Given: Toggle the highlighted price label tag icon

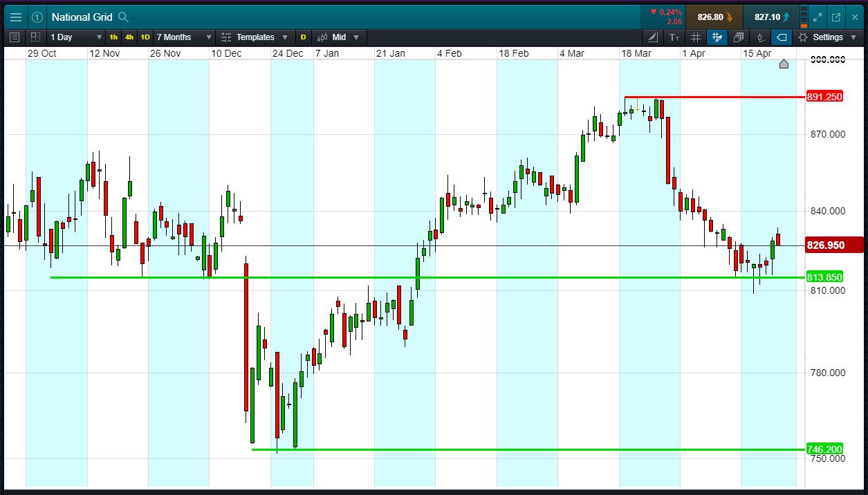Looking at the screenshot, I should coord(782,37).
